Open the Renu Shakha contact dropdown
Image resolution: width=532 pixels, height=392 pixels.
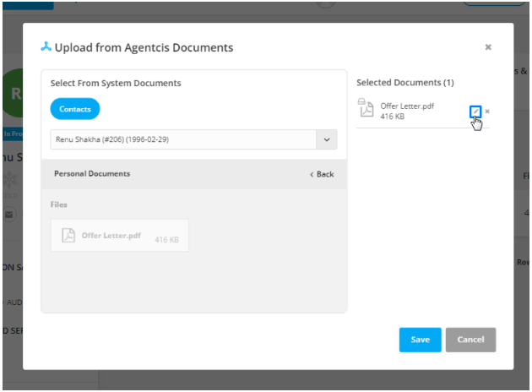[193, 139]
